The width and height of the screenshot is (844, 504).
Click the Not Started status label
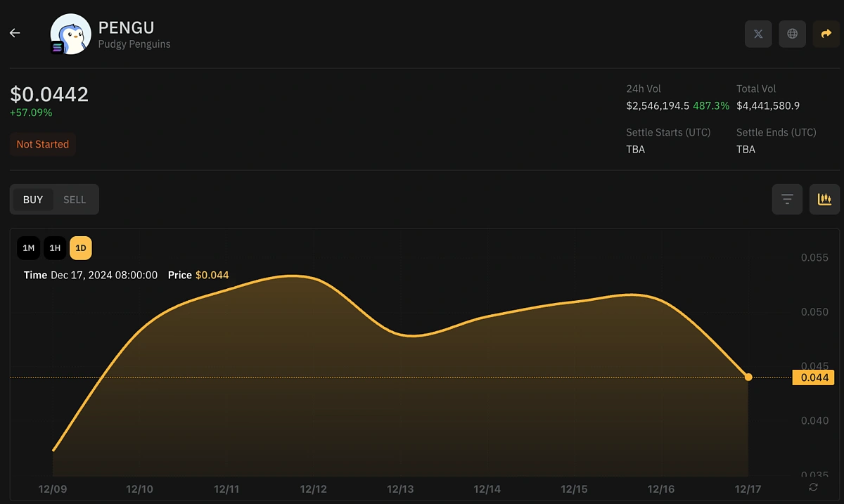click(42, 144)
